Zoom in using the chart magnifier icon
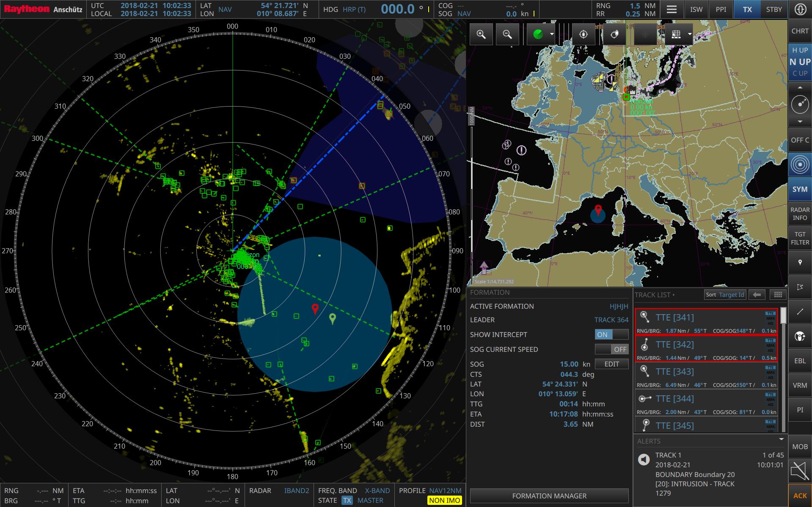This screenshot has height=507, width=812. click(x=481, y=34)
